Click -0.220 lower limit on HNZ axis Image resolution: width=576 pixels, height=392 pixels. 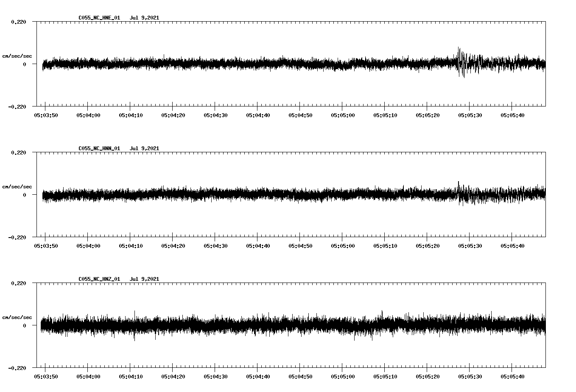tap(17, 368)
